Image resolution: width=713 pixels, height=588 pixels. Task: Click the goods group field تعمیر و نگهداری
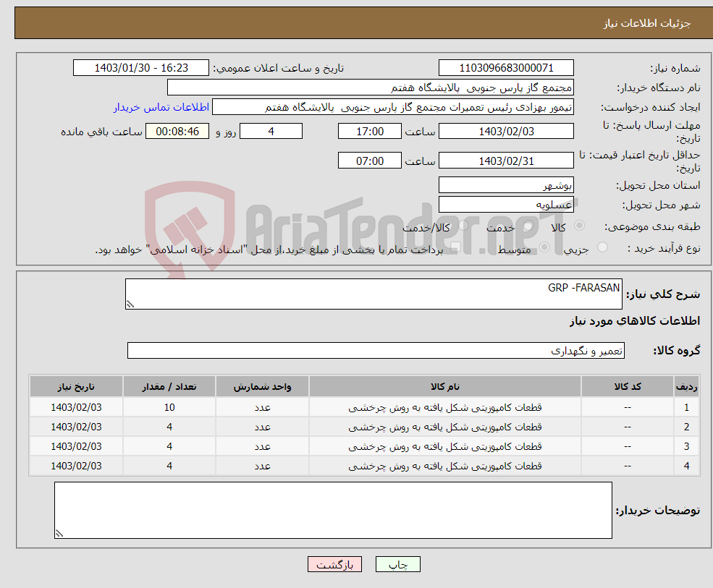point(376,351)
